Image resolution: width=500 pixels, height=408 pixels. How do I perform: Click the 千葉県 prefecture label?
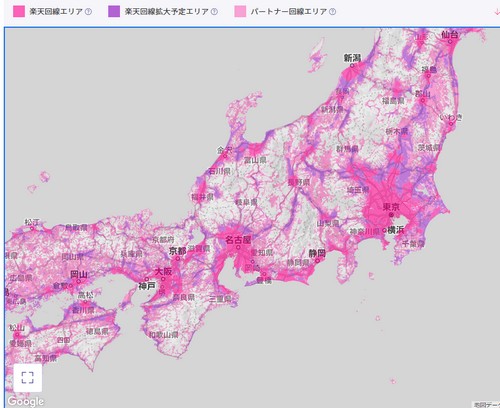click(413, 244)
